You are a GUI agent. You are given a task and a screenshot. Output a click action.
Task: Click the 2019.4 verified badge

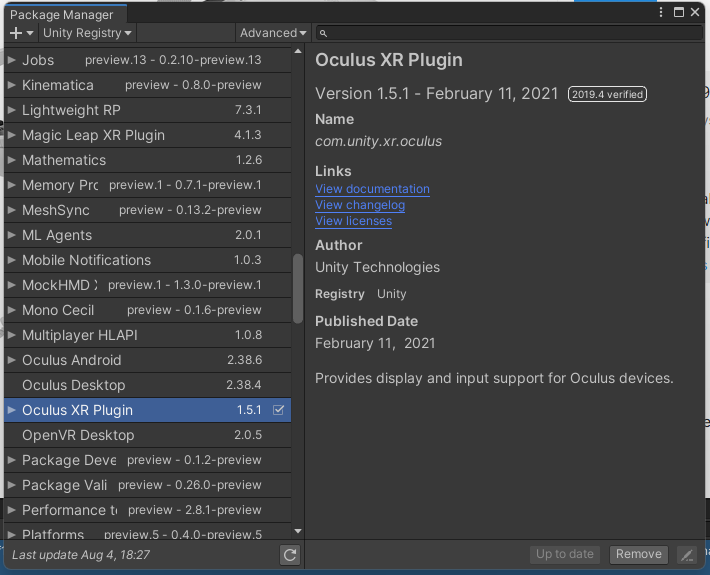[x=607, y=94]
